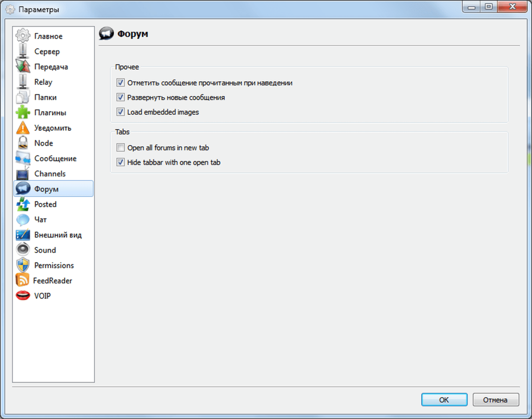The image size is (532, 419).
Task: Uncheck Отметить сообщение прочитанным при наведении
Action: pyautogui.click(x=121, y=83)
